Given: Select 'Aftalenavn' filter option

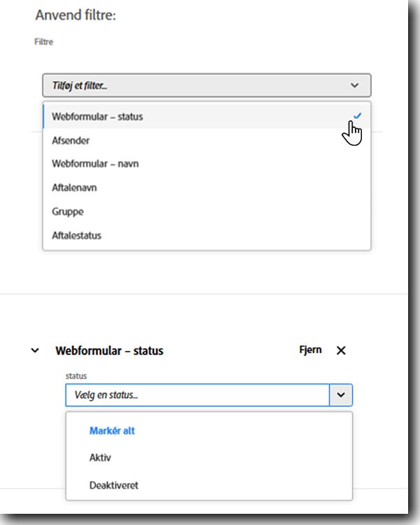Looking at the screenshot, I should click(x=206, y=188).
